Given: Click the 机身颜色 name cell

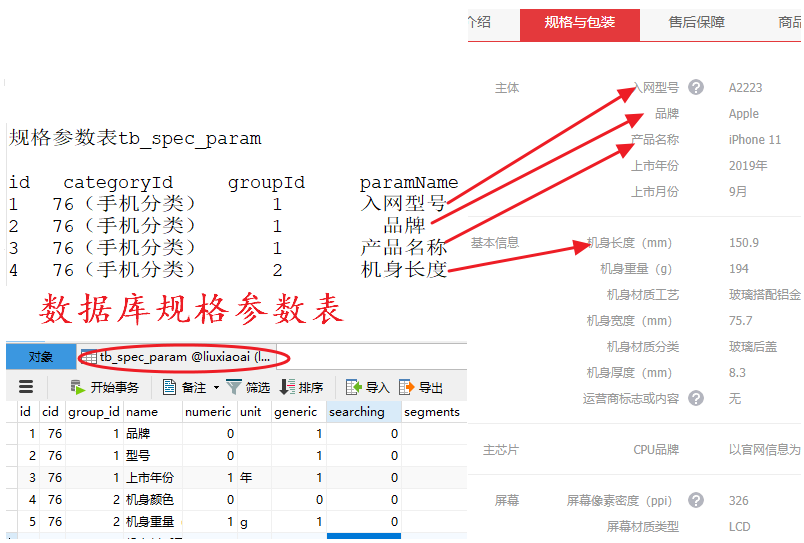Looking at the screenshot, I should coord(150,500).
